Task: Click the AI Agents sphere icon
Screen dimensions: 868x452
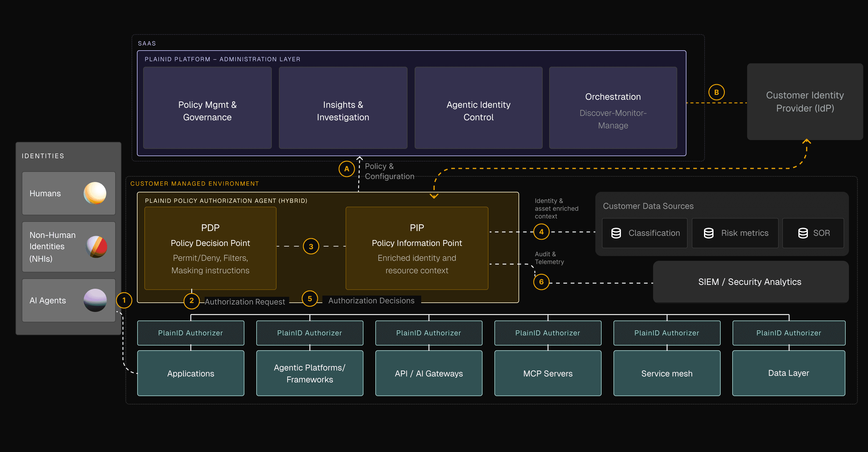Action: 95,300
